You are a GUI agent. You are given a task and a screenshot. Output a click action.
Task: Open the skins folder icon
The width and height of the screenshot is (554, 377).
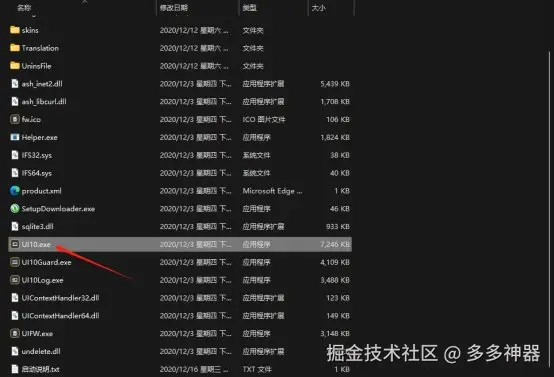[14, 30]
